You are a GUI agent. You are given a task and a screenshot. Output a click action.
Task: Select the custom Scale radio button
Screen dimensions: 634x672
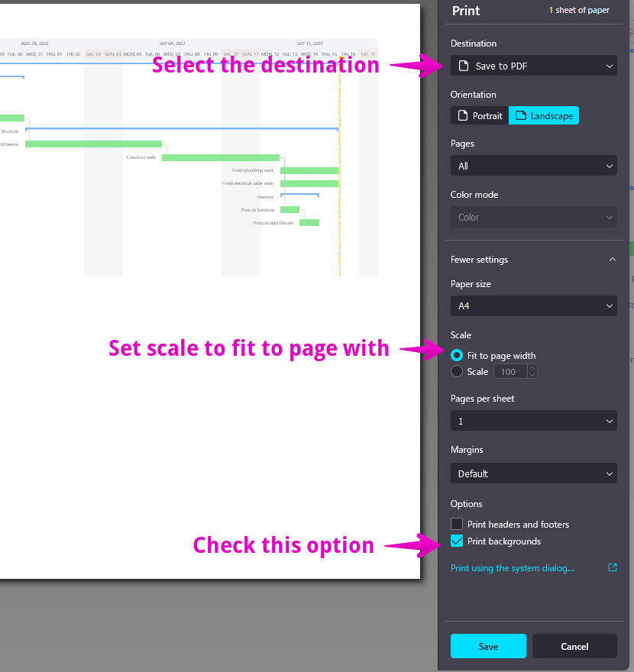coord(457,372)
